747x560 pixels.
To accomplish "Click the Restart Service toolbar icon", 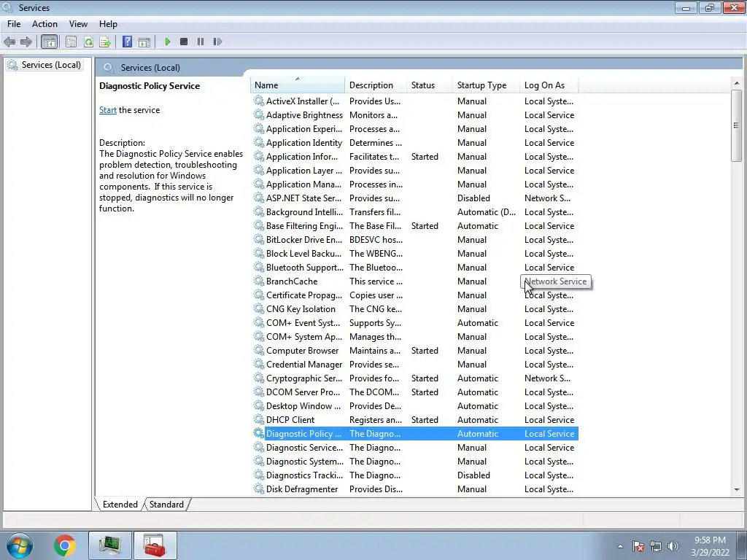I will [217, 42].
